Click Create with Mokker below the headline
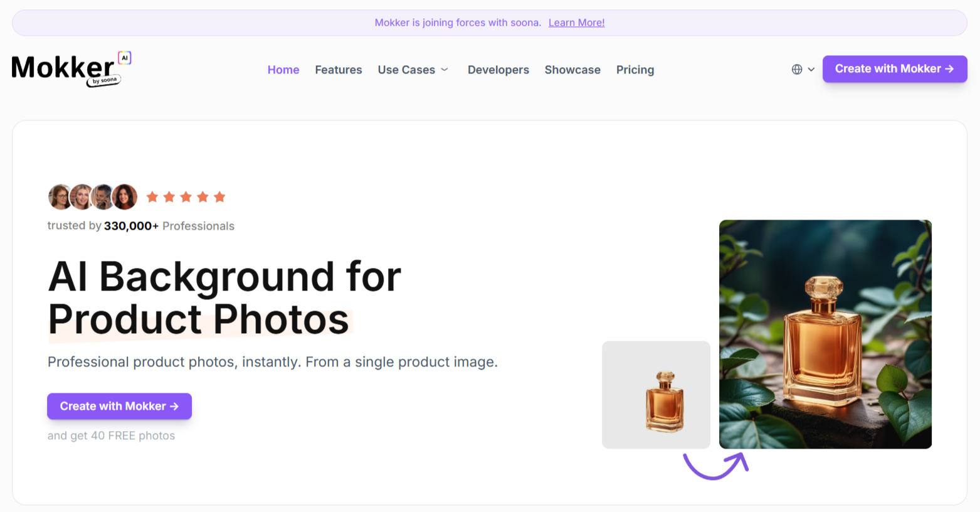980x512 pixels. pyautogui.click(x=119, y=406)
